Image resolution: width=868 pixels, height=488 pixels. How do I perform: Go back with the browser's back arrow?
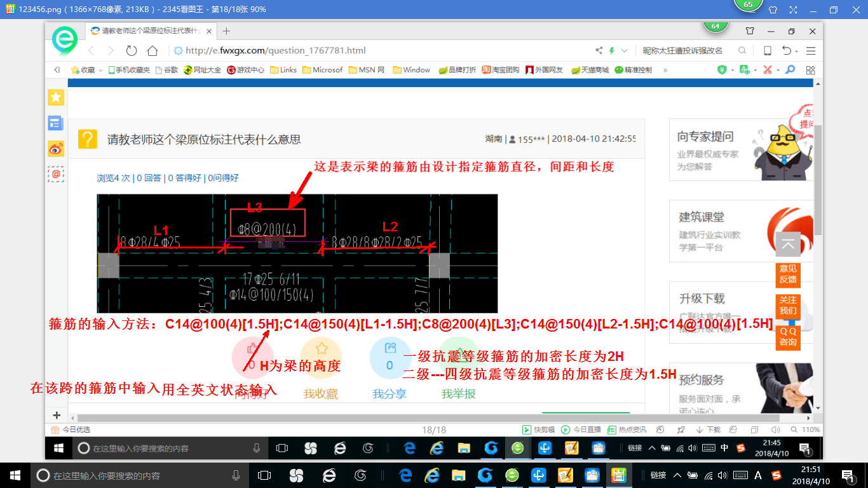(92, 51)
